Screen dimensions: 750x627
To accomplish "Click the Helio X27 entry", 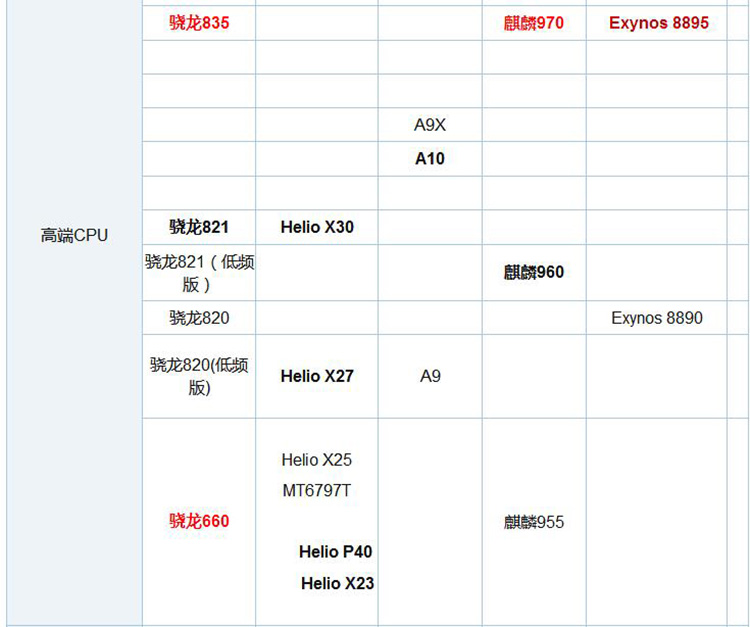I will tap(317, 376).
